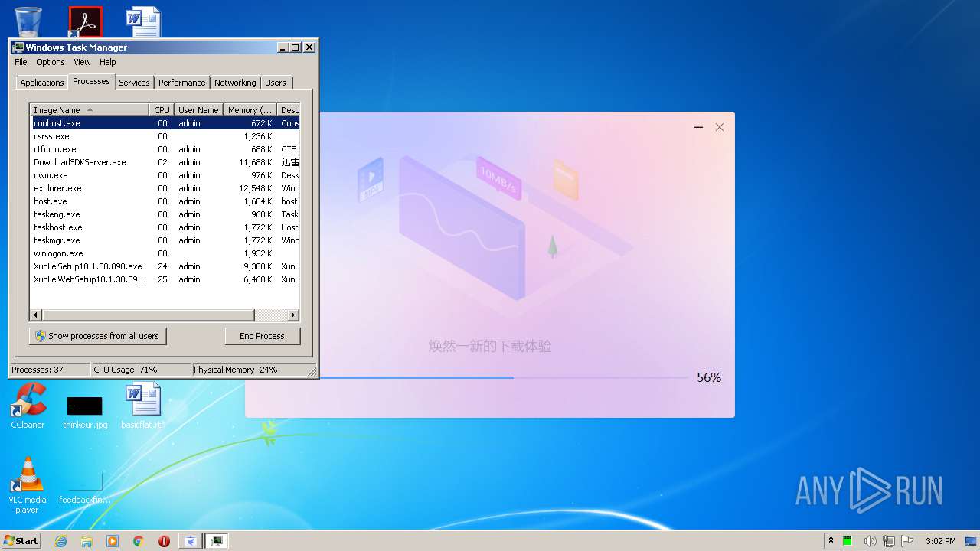Select the csrss.exe process row
The image size is (980, 551).
click(165, 136)
